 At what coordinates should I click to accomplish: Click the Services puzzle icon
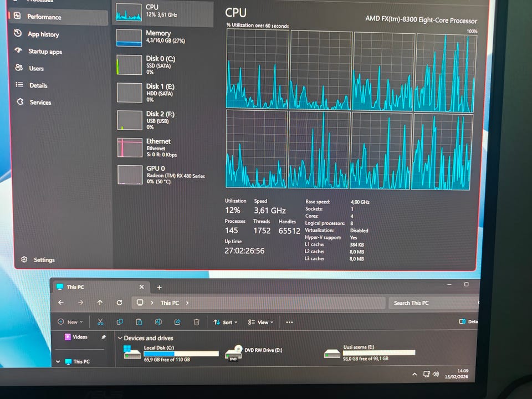(21, 101)
